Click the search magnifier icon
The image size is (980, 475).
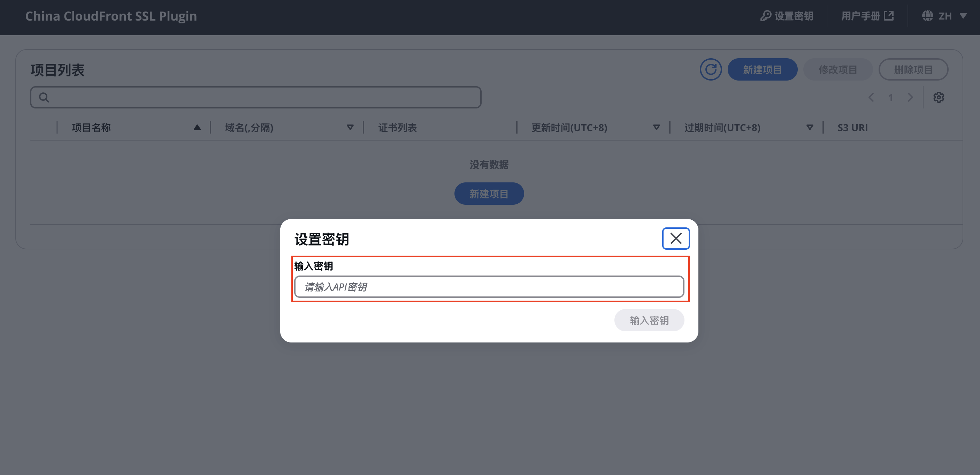44,97
